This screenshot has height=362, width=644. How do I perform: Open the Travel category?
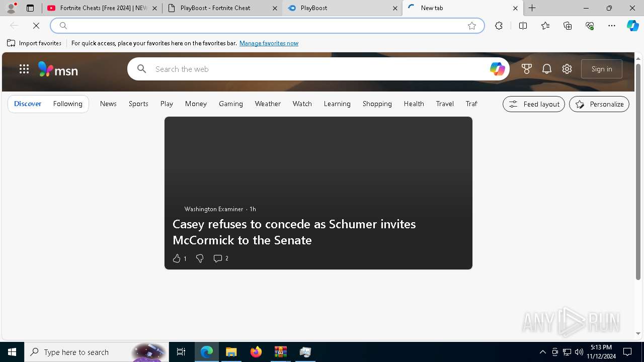(445, 104)
